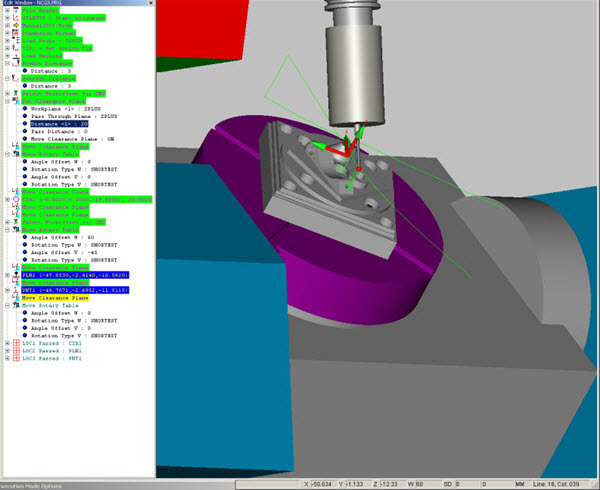Collapse the Retract Distance node
Viewport: 600px width, 490px height.
point(7,76)
